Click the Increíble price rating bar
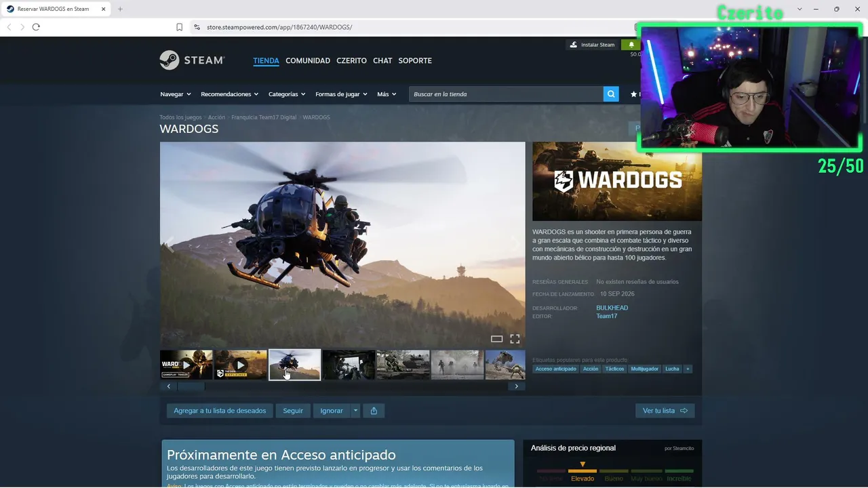Image resolution: width=868 pixels, height=488 pixels. (679, 471)
